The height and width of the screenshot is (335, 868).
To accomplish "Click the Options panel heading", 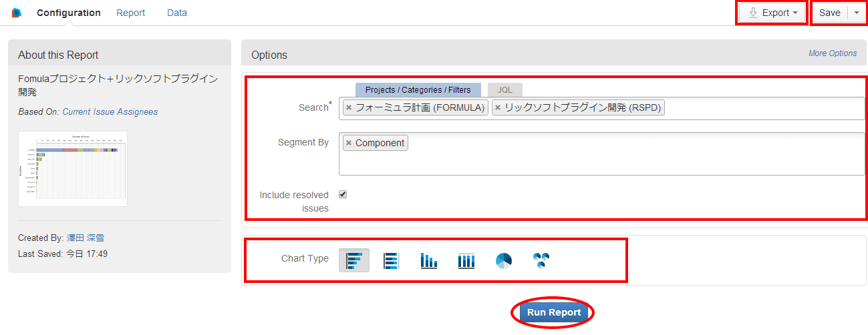I will [x=269, y=55].
